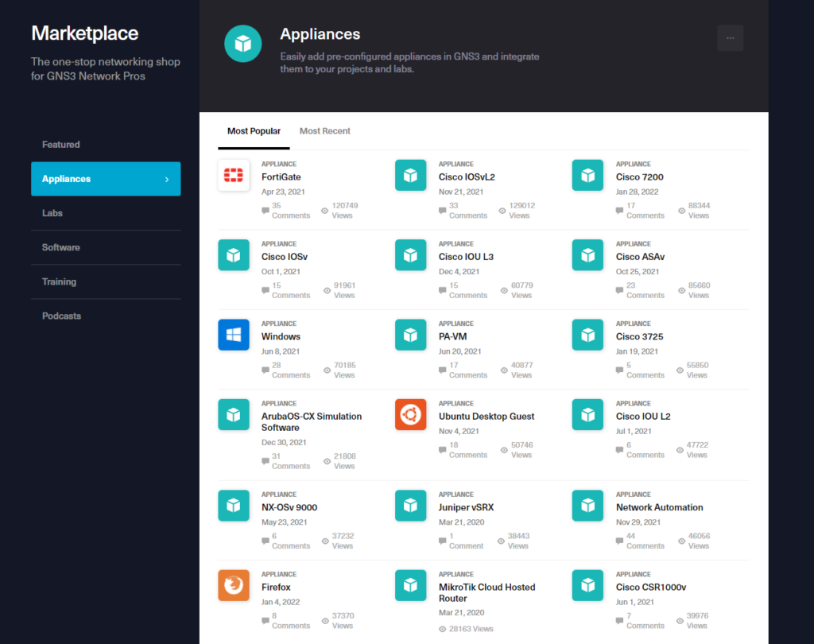Click the Windows logo appliance icon
This screenshot has width=814, height=644.
(233, 335)
